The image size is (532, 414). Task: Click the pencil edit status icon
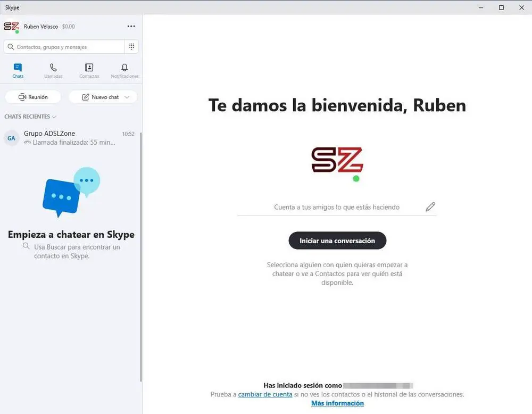(x=430, y=206)
